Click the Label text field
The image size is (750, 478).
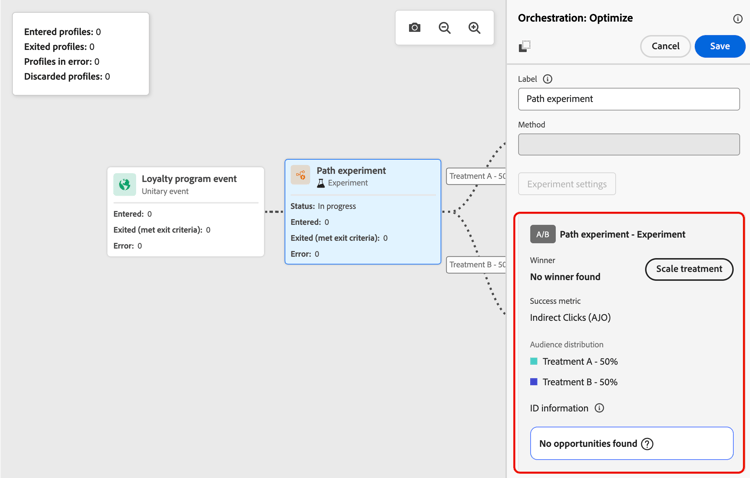click(x=628, y=99)
